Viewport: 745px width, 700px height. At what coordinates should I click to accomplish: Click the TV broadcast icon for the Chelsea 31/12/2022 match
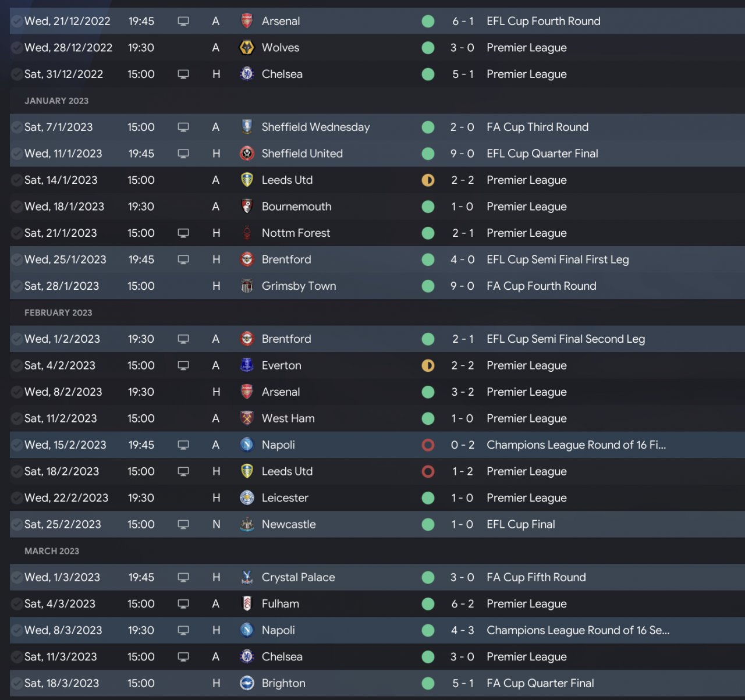183,74
